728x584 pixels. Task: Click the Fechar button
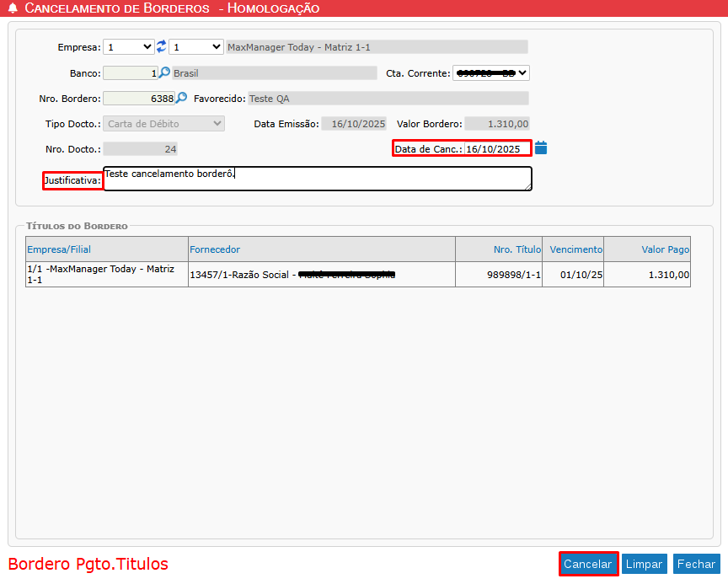(x=697, y=565)
